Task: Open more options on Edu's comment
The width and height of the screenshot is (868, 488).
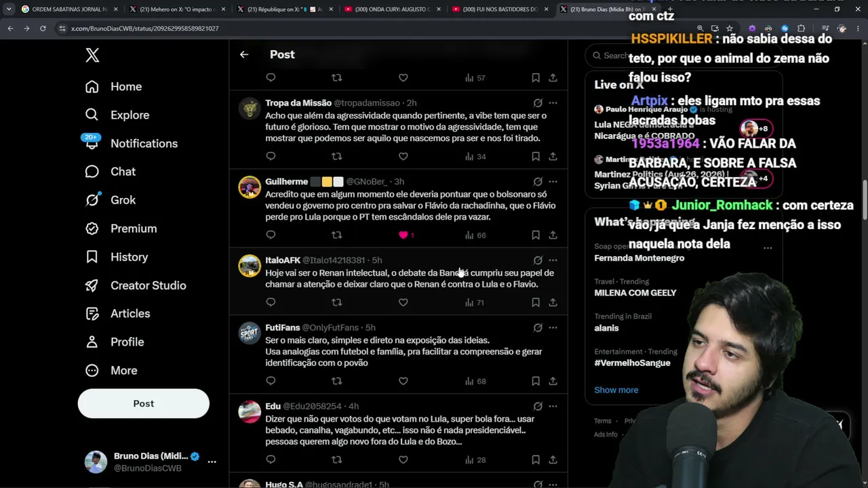Action: click(x=553, y=407)
